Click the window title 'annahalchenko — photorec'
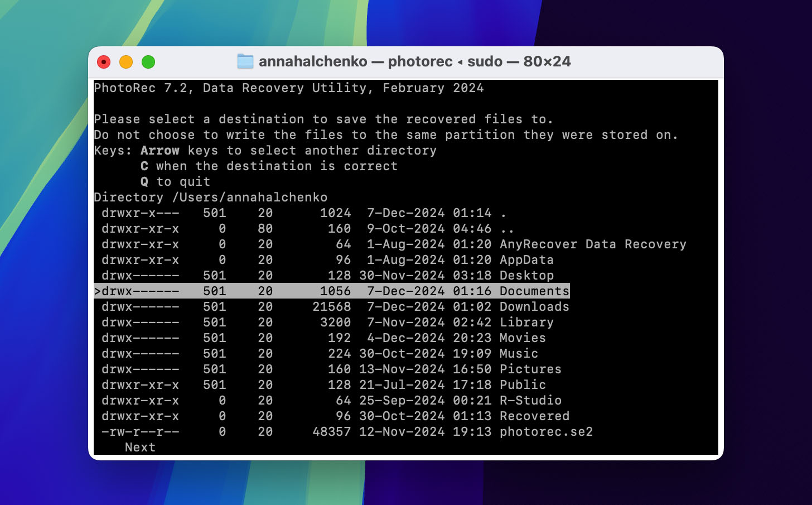 pyautogui.click(x=355, y=61)
